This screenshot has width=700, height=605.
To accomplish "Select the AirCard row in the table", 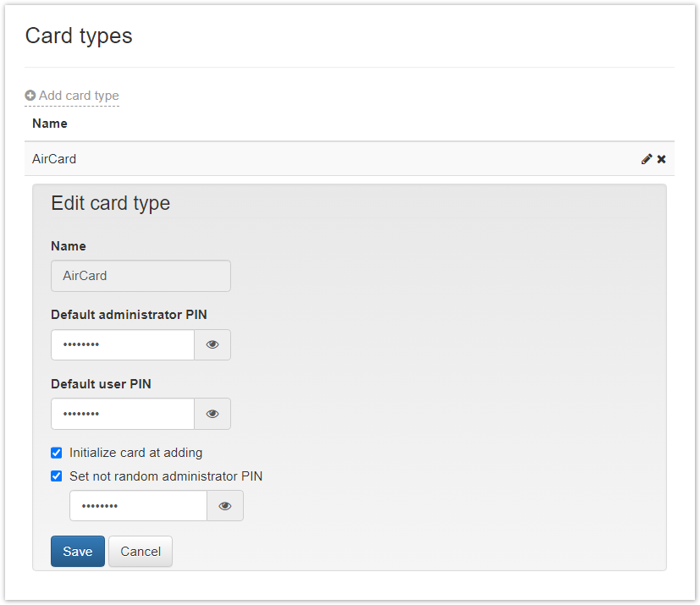I will point(350,159).
